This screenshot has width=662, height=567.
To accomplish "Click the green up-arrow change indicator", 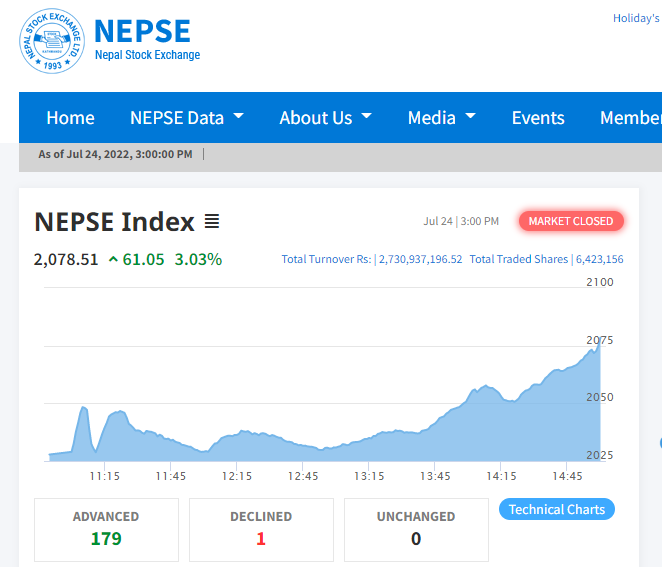I will point(113,260).
